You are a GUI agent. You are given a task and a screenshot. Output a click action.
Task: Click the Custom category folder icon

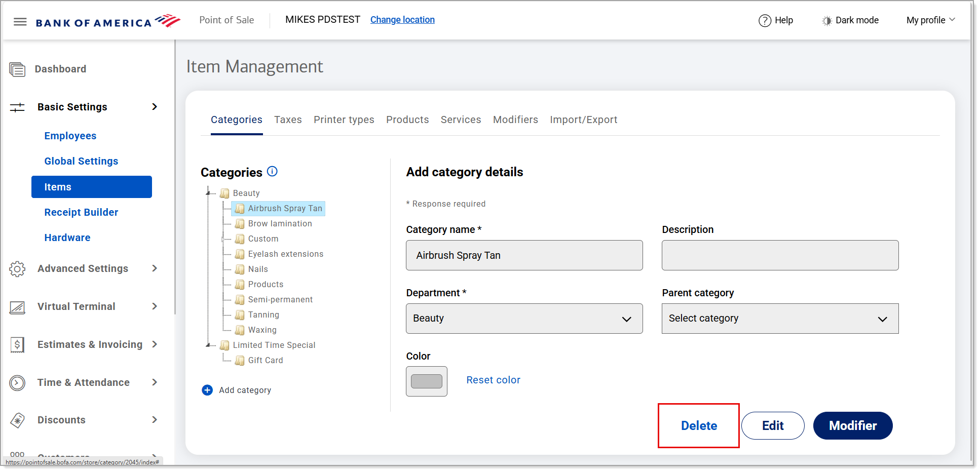click(240, 239)
